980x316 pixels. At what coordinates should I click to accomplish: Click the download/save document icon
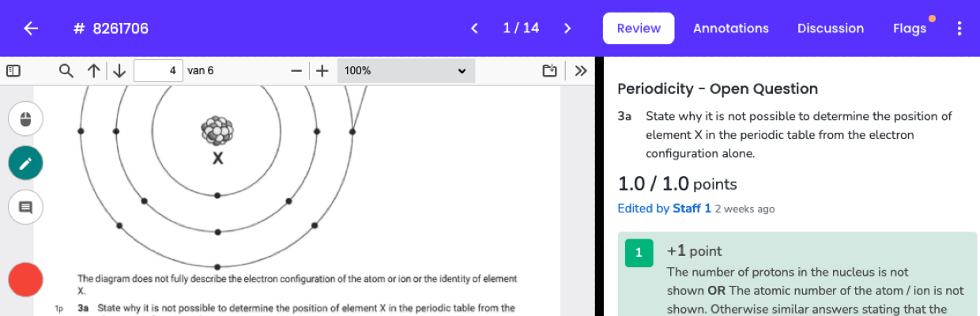550,71
